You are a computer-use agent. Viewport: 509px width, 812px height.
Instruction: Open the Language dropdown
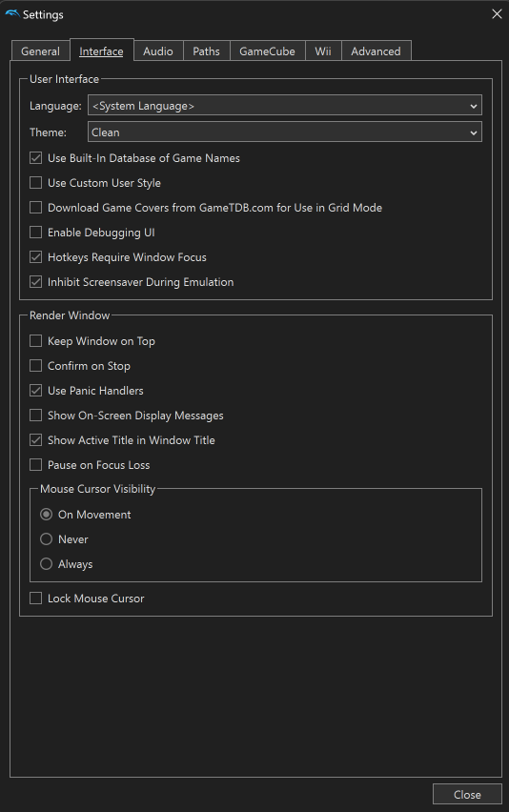coord(285,106)
